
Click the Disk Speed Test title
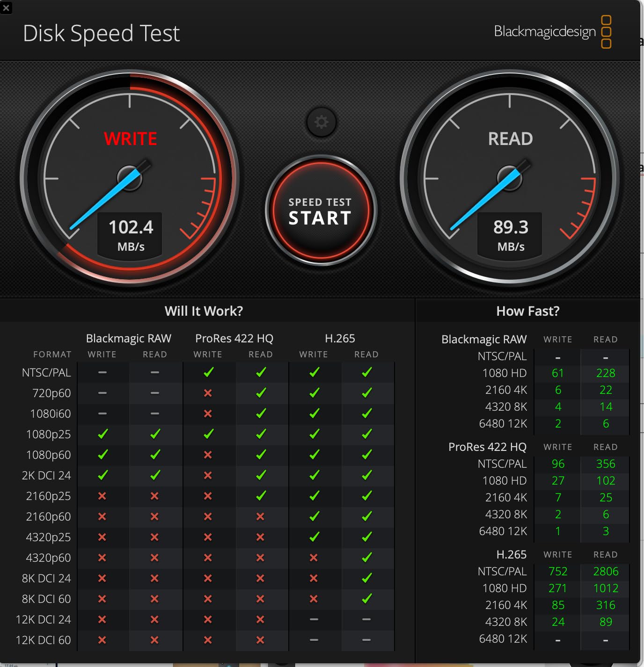pos(102,33)
